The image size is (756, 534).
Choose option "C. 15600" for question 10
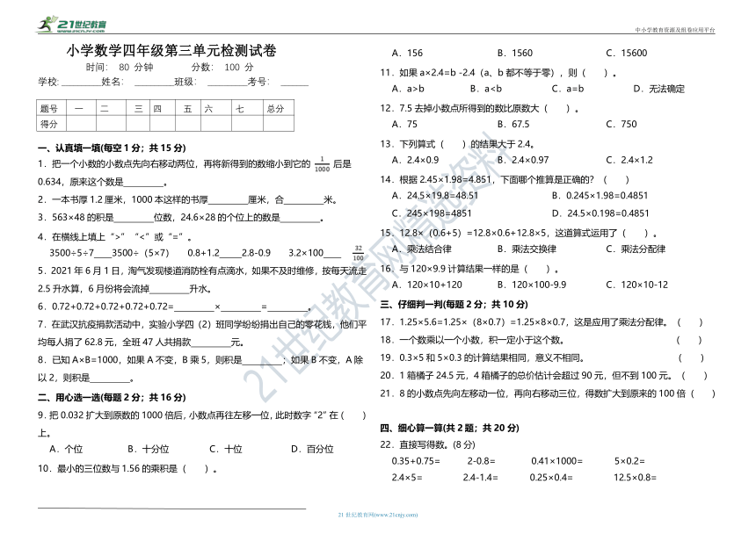pyautogui.click(x=626, y=53)
